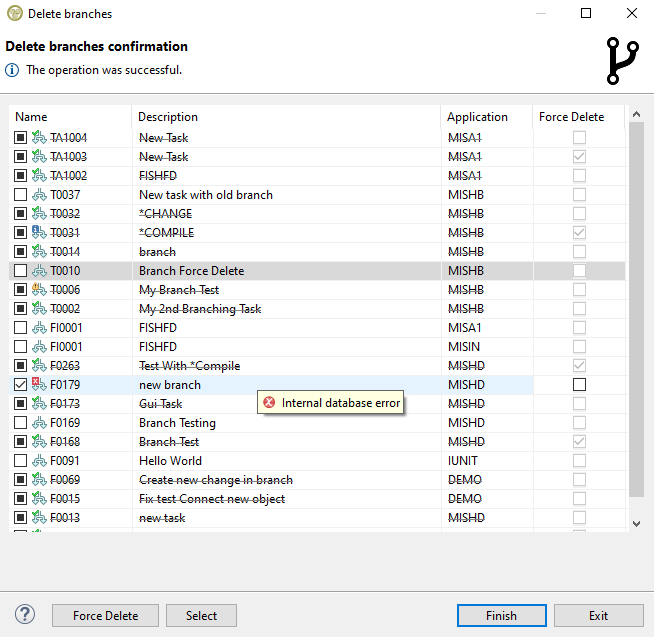Enable Force Delete checkbox for F0179
Screen dimensions: 654x637
point(579,385)
